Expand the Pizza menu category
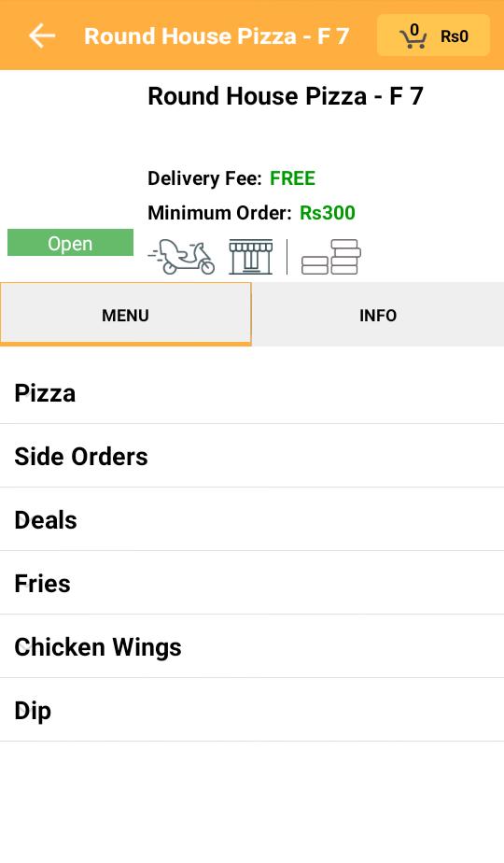Viewport: 504px width, 863px height. point(252,392)
